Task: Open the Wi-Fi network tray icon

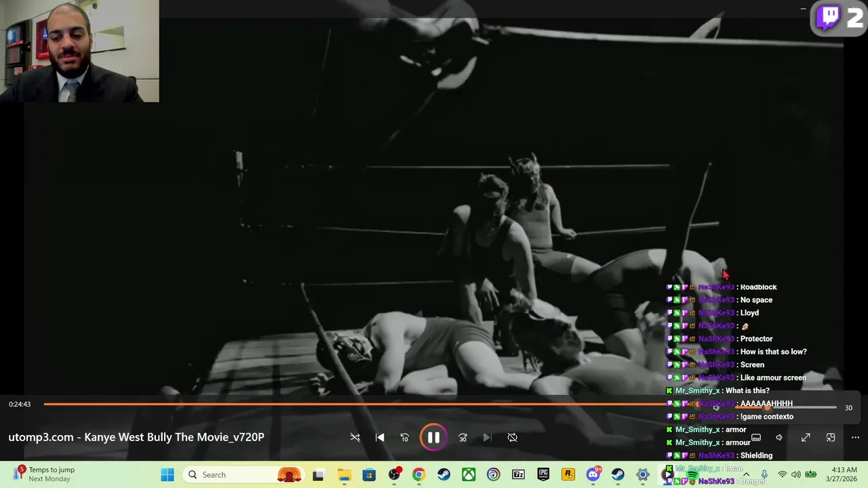Action: (x=783, y=474)
